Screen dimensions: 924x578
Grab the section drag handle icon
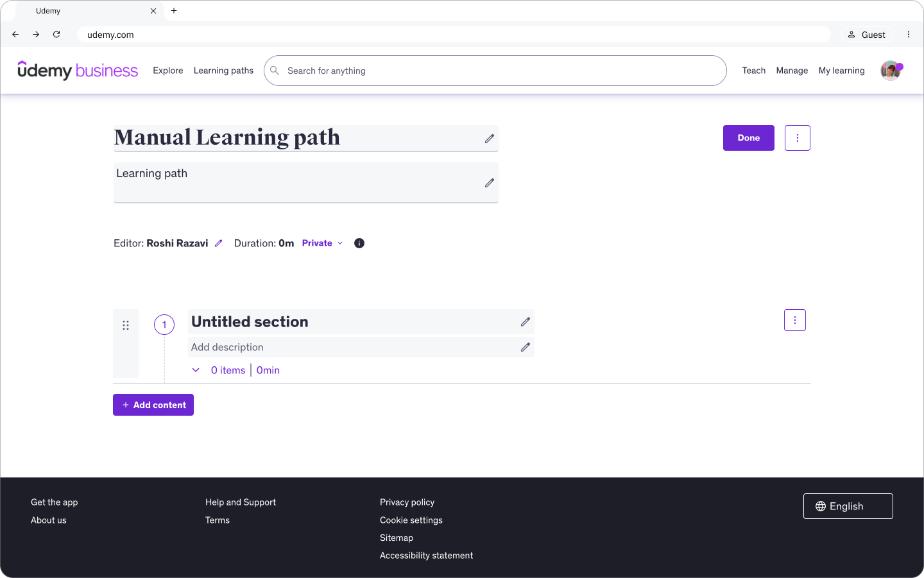[126, 325]
